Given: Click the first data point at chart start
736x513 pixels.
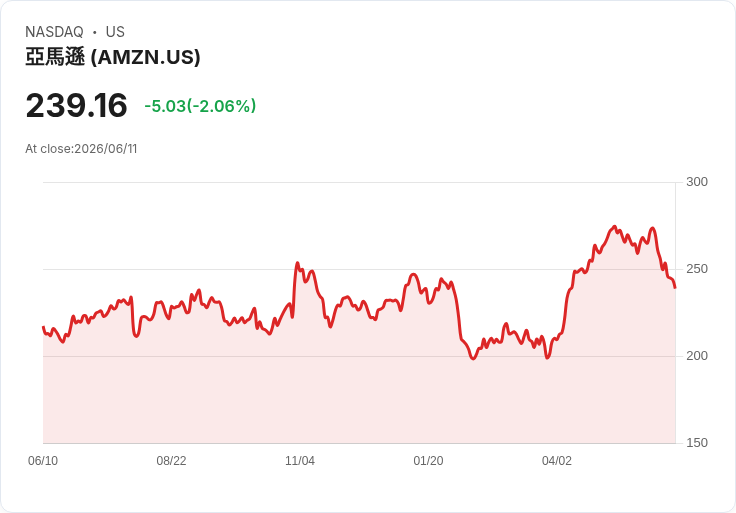Looking at the screenshot, I should click(x=43, y=327).
